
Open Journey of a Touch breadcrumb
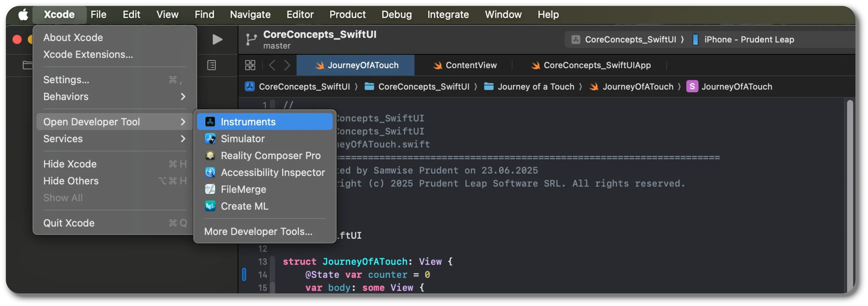tap(536, 86)
